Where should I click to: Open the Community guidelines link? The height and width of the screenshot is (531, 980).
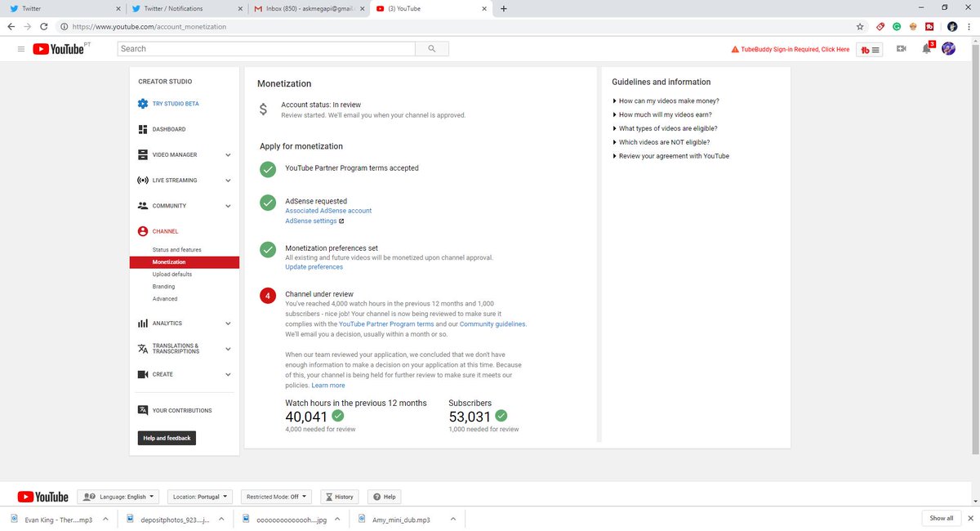[492, 324]
